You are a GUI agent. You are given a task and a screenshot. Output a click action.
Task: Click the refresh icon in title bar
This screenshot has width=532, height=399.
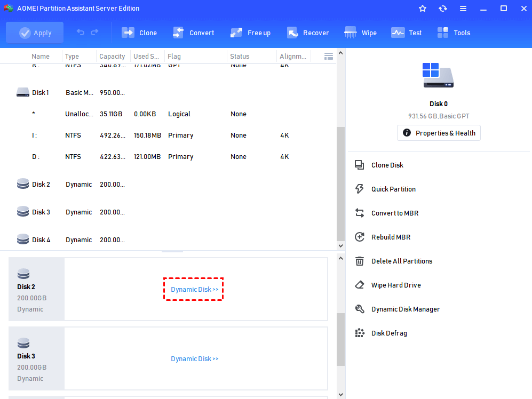tap(443, 9)
